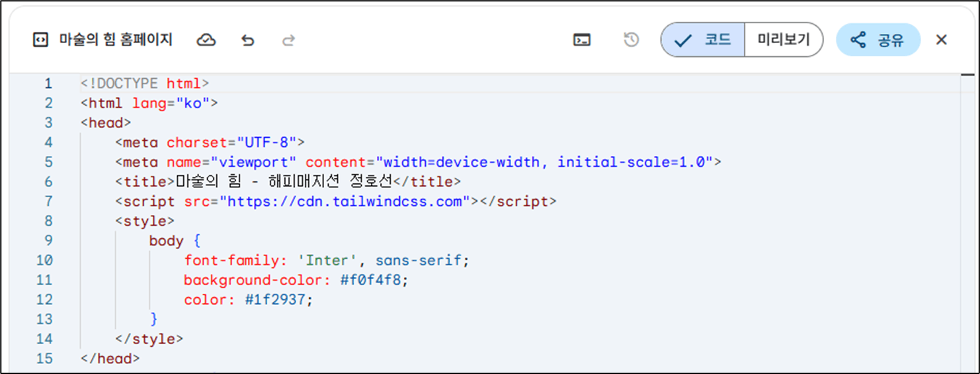Click the cloud save icon
Screen dimensions: 980x374
pos(206,40)
